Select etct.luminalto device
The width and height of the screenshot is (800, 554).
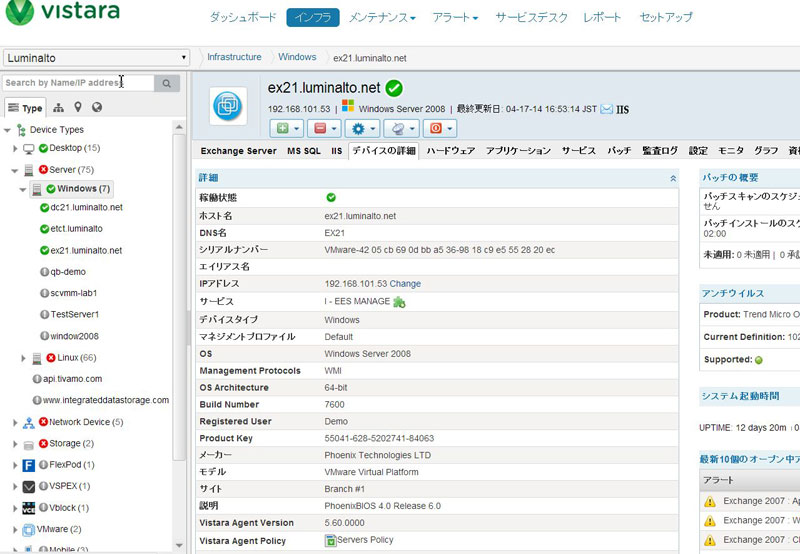76,229
